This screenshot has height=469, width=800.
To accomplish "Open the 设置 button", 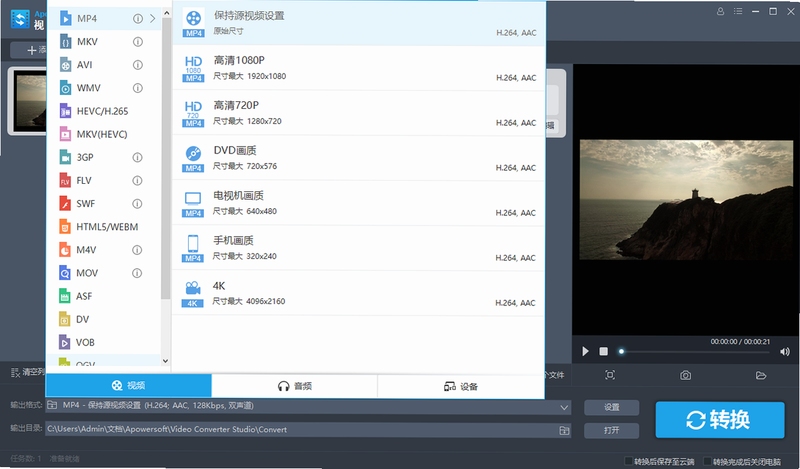I will coord(611,407).
